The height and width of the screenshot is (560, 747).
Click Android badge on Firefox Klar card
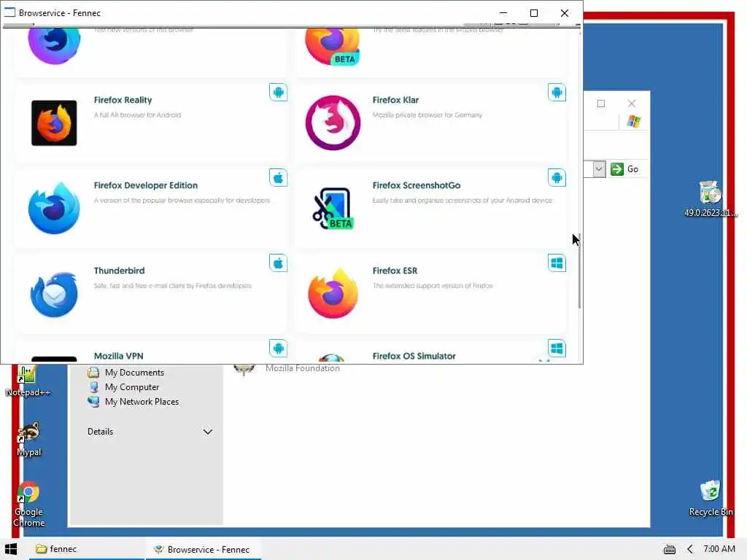(557, 92)
